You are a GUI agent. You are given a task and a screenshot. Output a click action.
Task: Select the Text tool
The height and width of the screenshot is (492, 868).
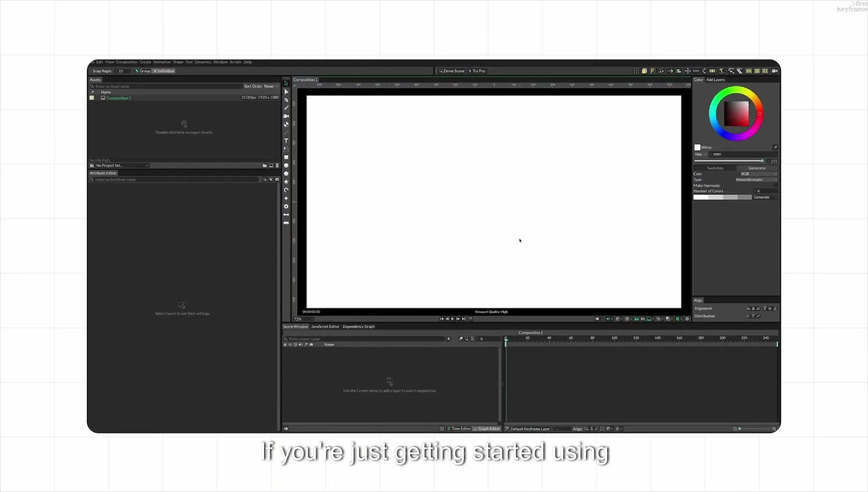[286, 141]
